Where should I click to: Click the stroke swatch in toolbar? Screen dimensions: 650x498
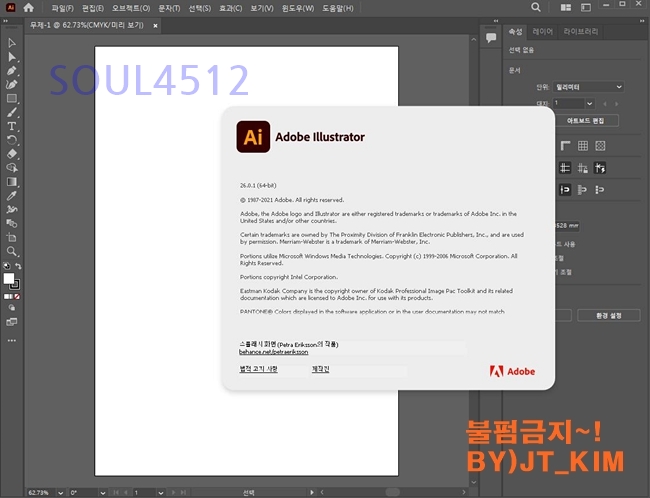point(15,285)
